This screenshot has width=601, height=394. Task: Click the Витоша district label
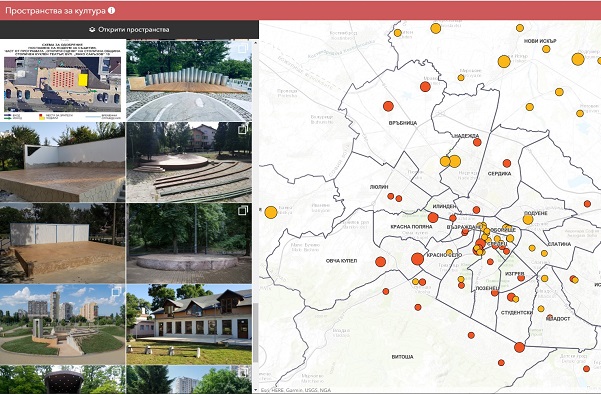402,357
